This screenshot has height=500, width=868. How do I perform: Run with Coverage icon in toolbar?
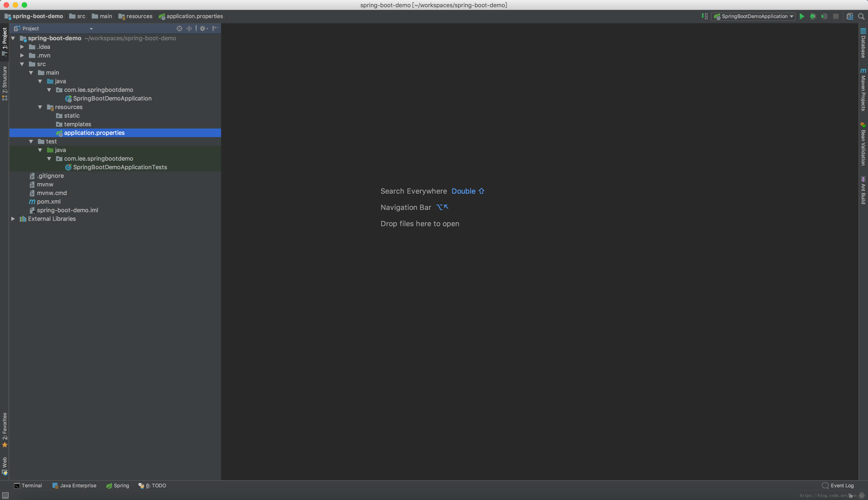pos(824,16)
